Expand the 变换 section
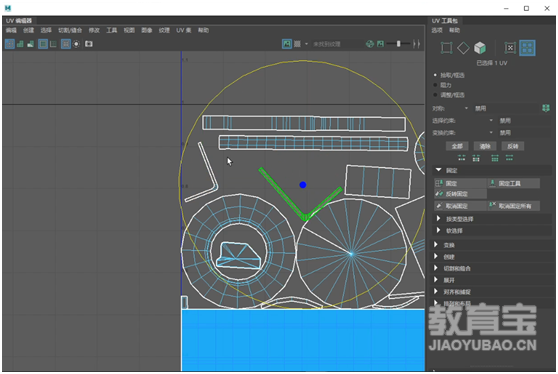 (436, 244)
